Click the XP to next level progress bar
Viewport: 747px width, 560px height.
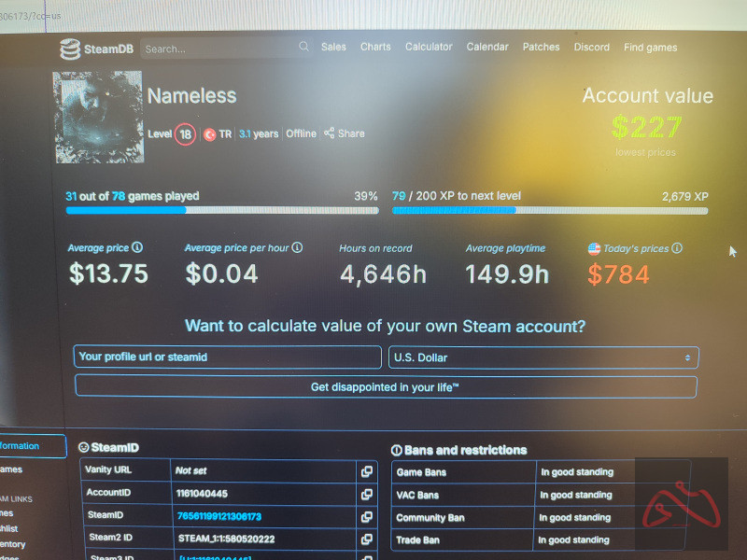[x=549, y=211]
